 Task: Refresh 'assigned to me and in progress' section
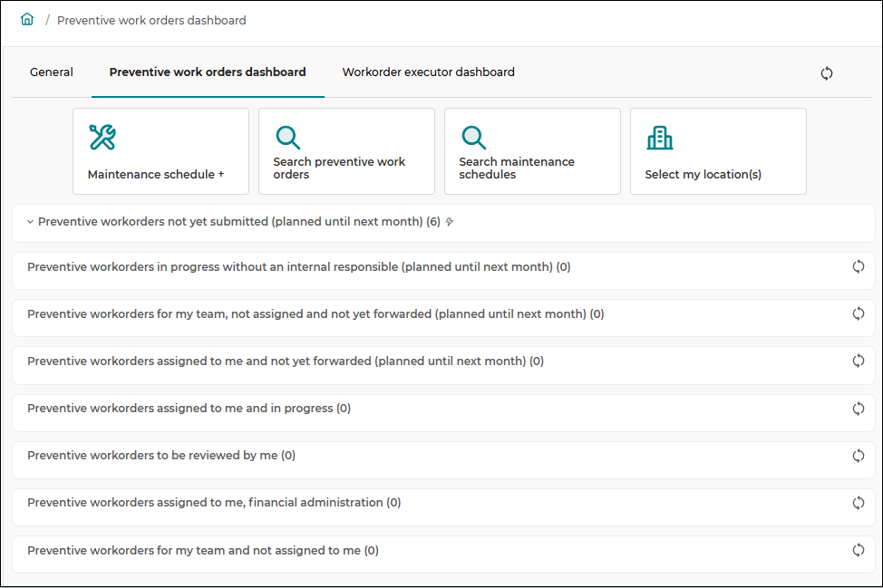click(x=859, y=409)
